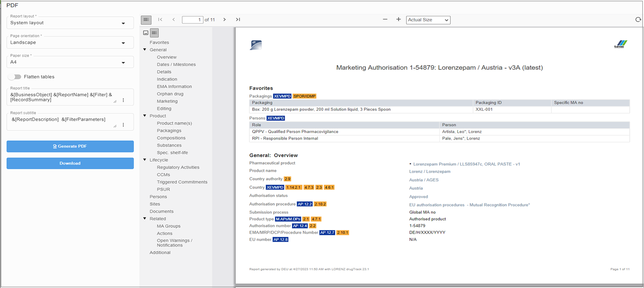Open Paper size dropdown
The height and width of the screenshot is (288, 644).
[70, 62]
